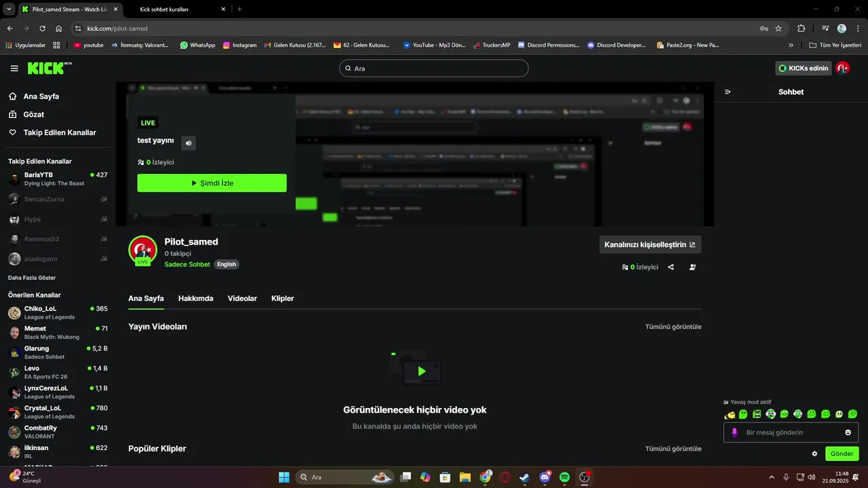Switch to Videolar tab
The height and width of the screenshot is (488, 868).
[242, 298]
